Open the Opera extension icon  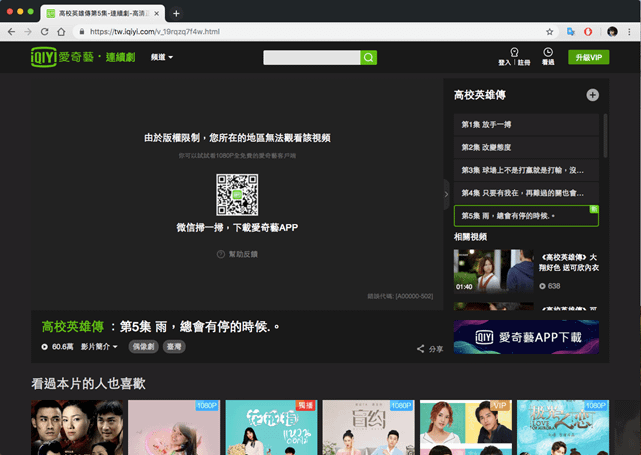click(588, 32)
